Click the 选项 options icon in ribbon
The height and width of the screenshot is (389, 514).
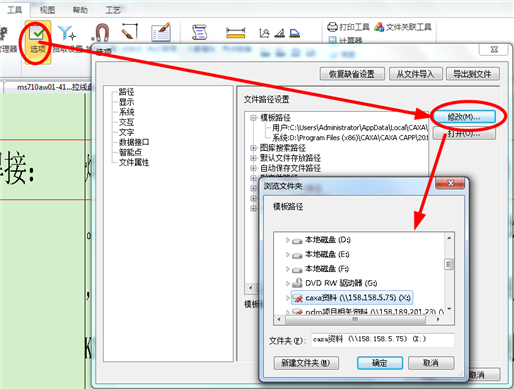click(x=37, y=42)
